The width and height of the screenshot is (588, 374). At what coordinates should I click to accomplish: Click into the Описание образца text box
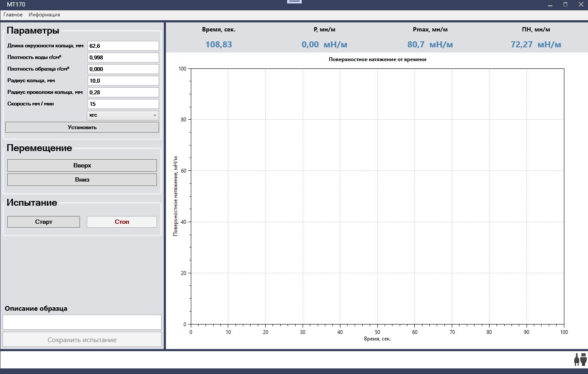tap(82, 322)
